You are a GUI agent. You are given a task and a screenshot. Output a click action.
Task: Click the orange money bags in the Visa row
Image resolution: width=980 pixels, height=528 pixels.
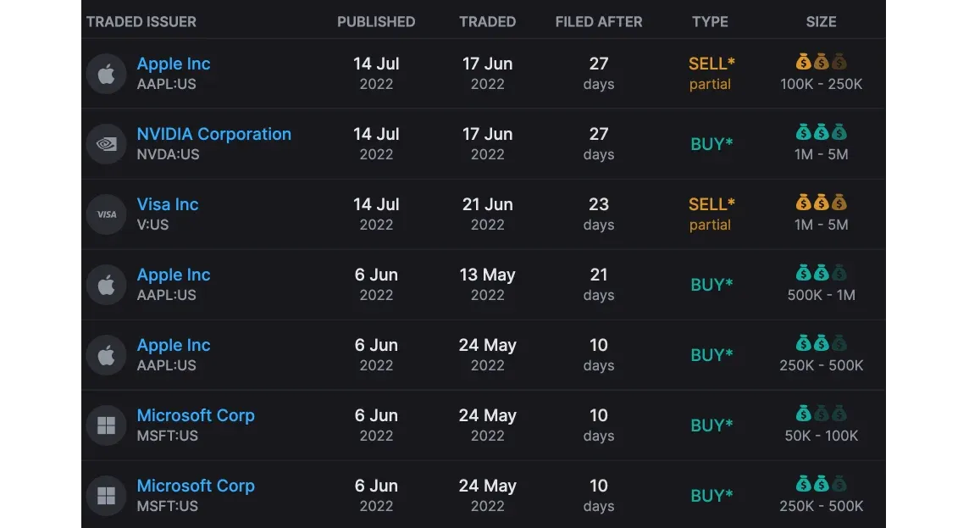tap(821, 203)
